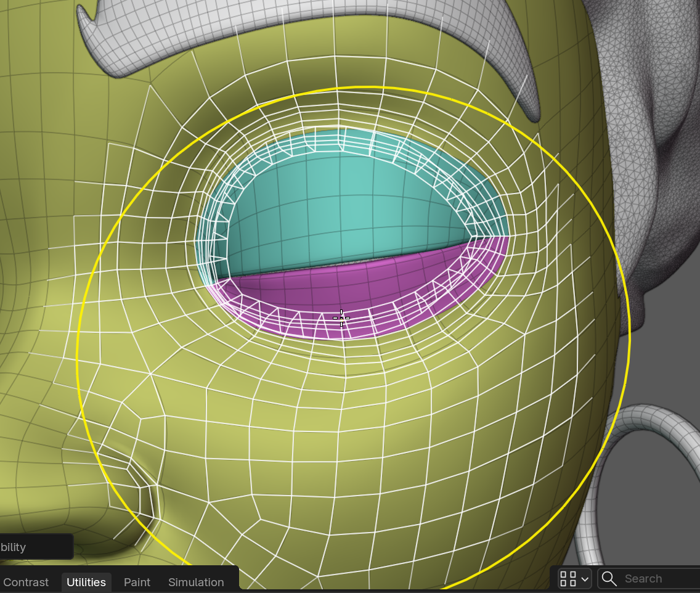Click the 3D cursor crosshair on the eyelid

[x=341, y=318]
